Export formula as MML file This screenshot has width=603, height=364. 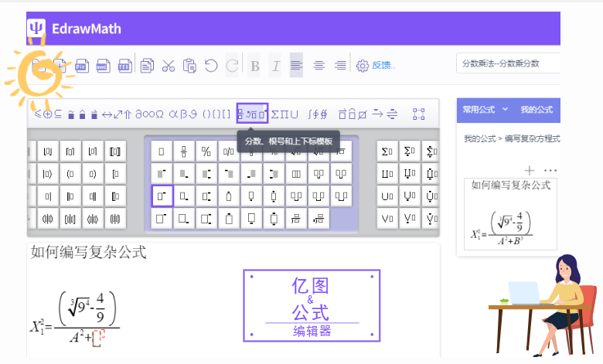(x=103, y=66)
